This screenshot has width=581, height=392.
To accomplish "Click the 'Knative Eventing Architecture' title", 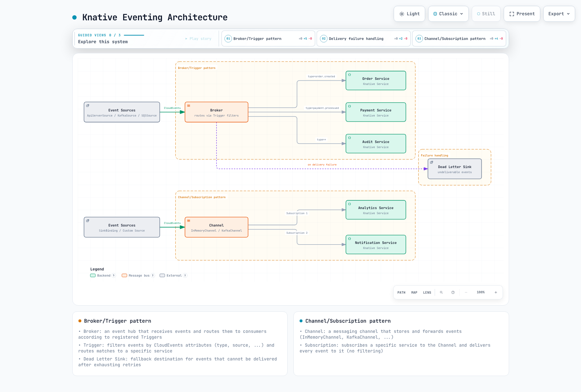I will 155,17.
